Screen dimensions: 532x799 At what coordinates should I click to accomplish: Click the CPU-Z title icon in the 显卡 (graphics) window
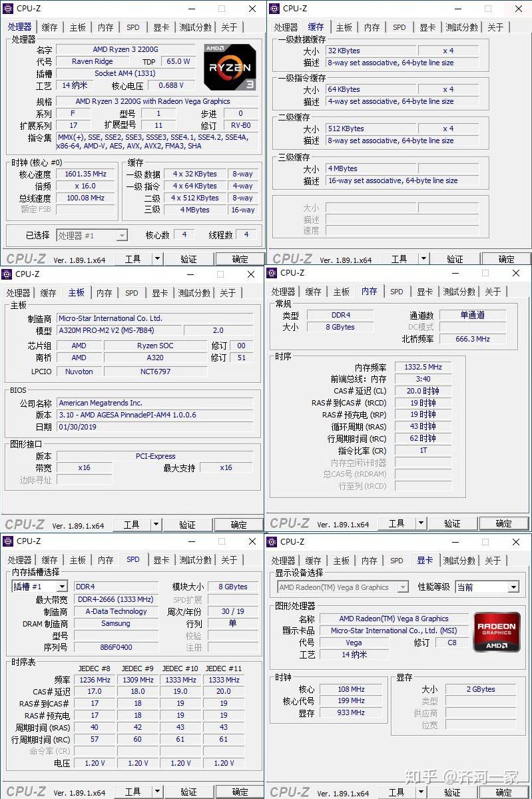[272, 542]
